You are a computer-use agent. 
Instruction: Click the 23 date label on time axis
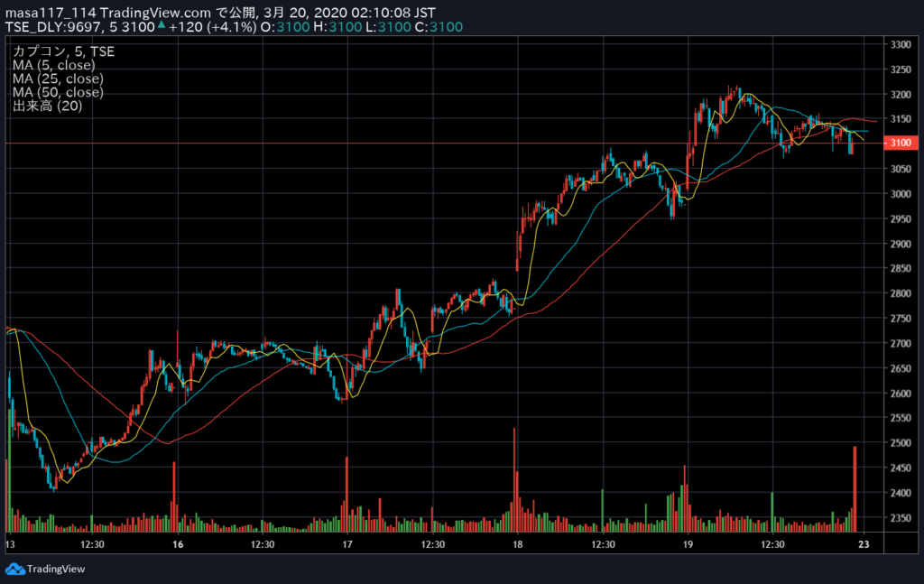click(x=864, y=544)
